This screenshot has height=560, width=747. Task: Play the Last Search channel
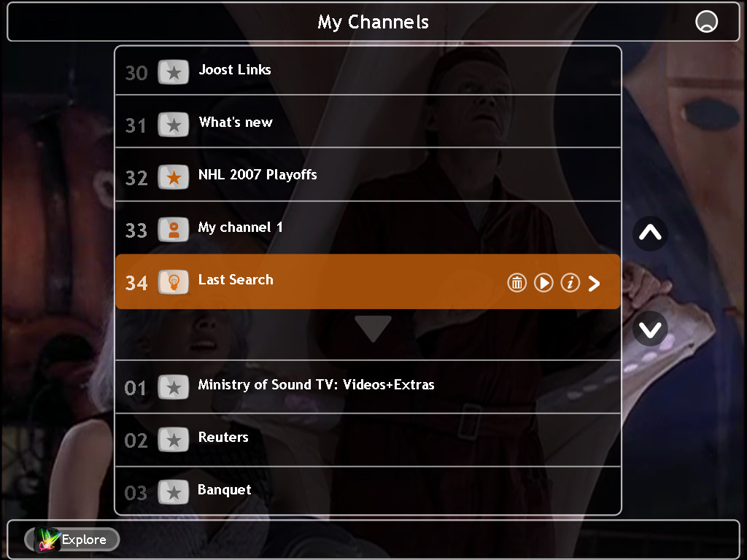(543, 283)
